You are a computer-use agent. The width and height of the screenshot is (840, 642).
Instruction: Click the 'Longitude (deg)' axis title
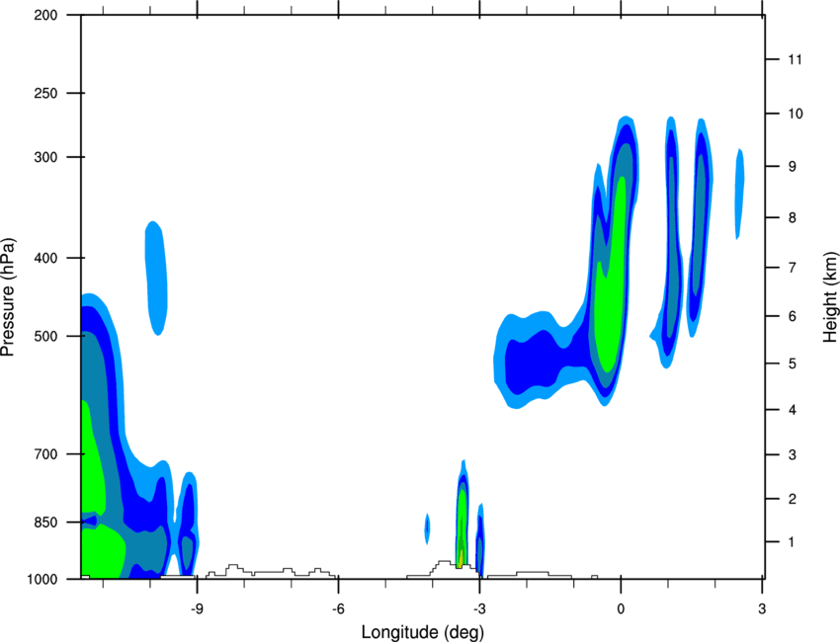click(423, 632)
